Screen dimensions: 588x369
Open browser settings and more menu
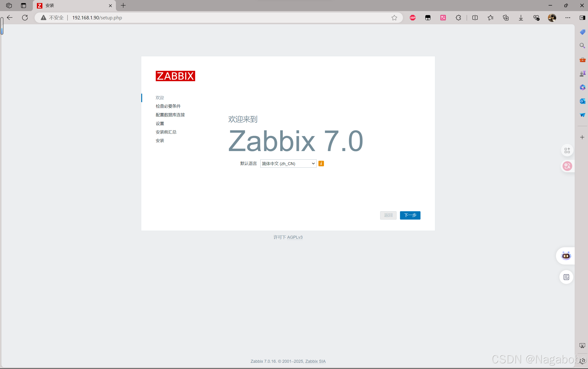tap(567, 18)
